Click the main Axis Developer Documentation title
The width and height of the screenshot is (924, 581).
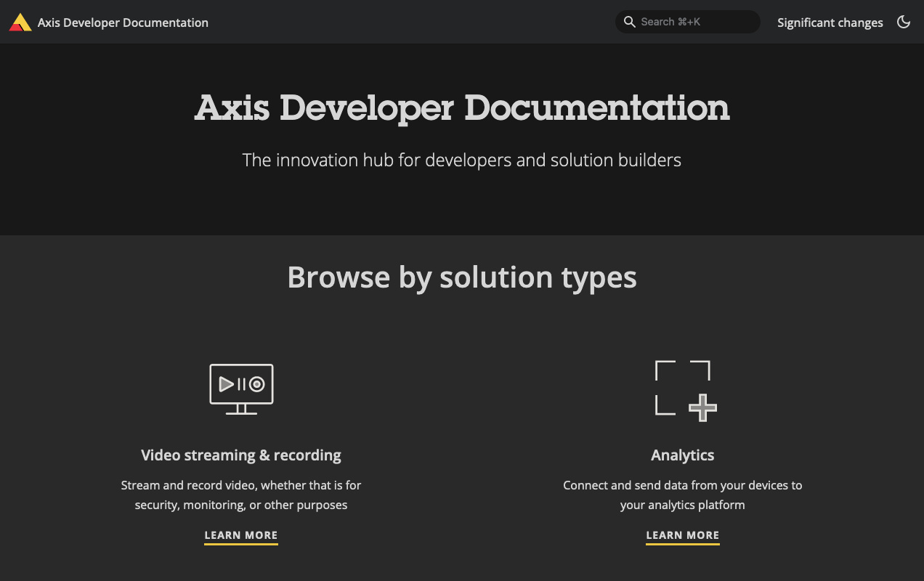coord(462,107)
